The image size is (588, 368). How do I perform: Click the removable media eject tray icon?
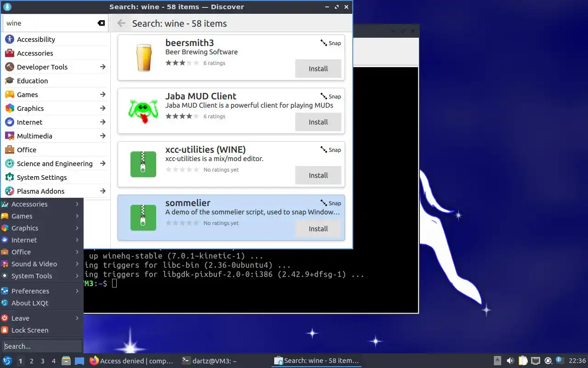(x=498, y=361)
